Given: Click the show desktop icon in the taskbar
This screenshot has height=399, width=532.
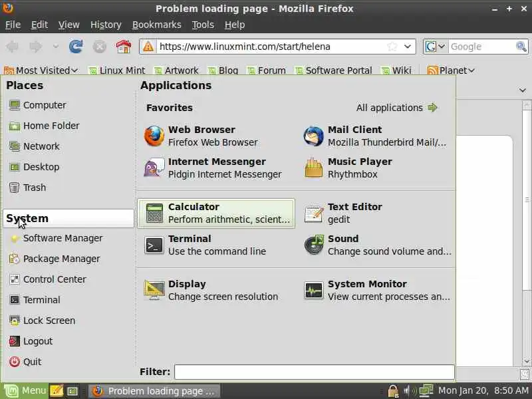Looking at the screenshot, I should [x=72, y=391].
